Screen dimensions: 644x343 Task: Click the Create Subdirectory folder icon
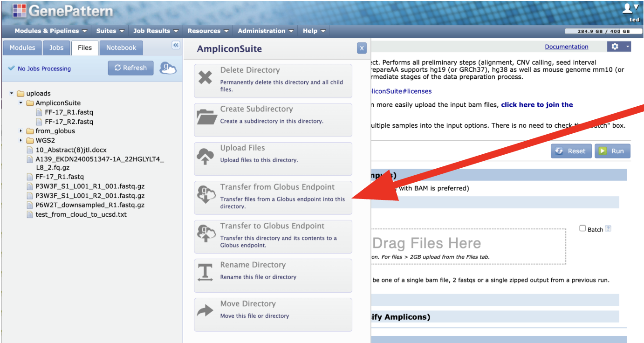click(206, 117)
